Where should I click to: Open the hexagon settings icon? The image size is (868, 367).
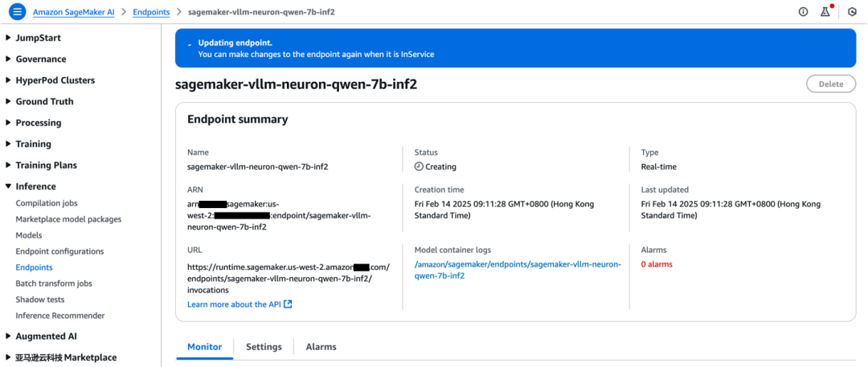pos(853,11)
